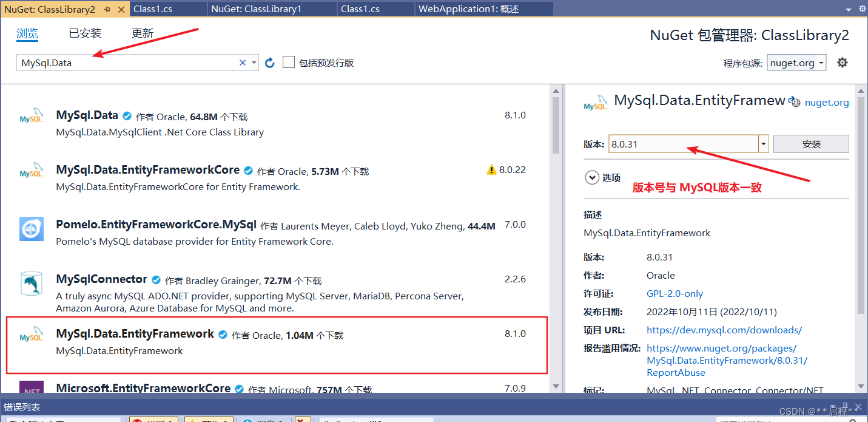The width and height of the screenshot is (868, 422).
Task: Open the 程序包源 nuget.org dropdown
Action: (x=796, y=62)
